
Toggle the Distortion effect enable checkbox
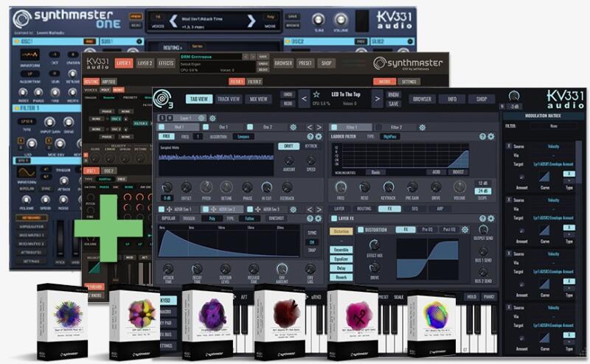pyautogui.click(x=361, y=230)
